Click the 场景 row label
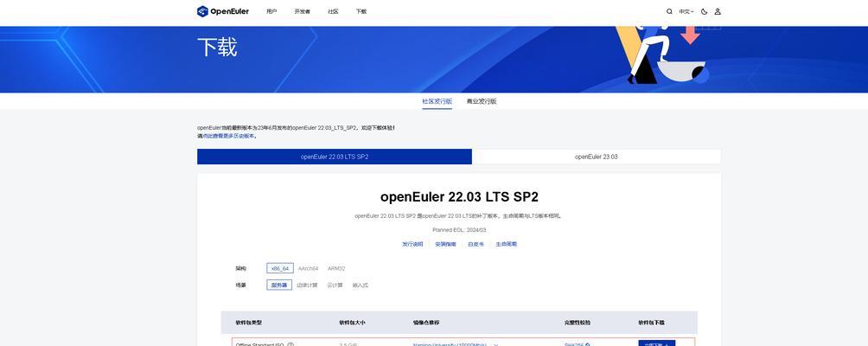 click(x=240, y=285)
